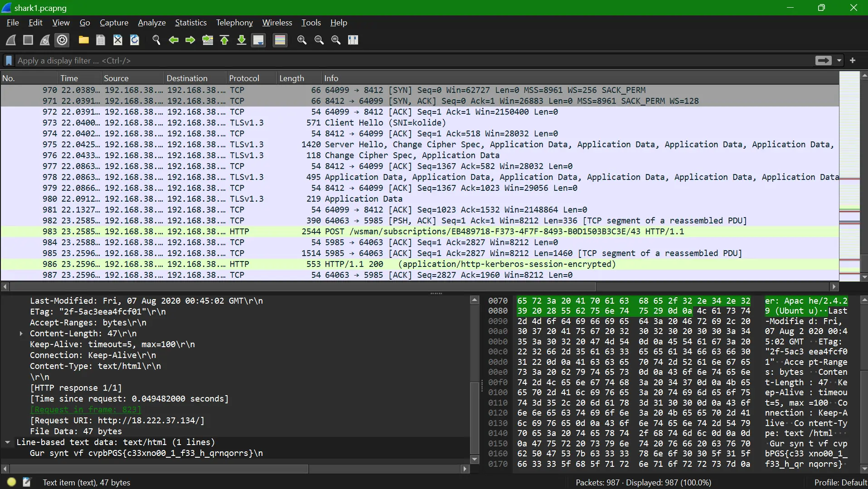Select packet 980 Application Data row

420,199
